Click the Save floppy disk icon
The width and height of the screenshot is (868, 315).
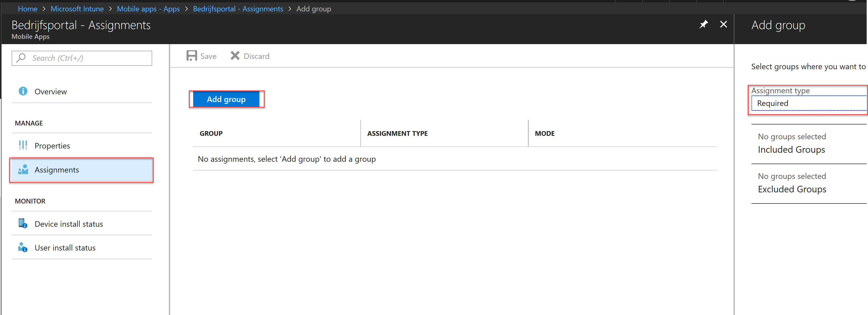192,56
